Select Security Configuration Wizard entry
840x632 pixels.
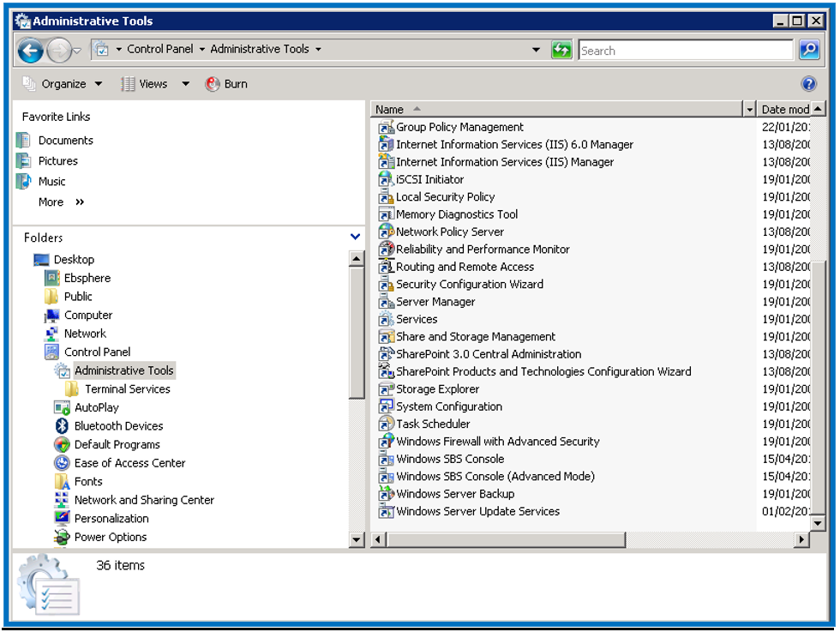pyautogui.click(x=470, y=284)
